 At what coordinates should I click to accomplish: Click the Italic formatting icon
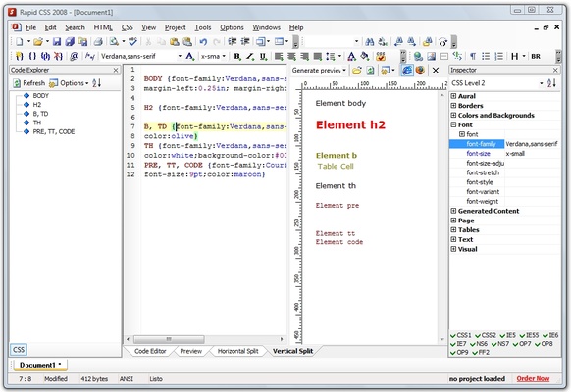250,56
